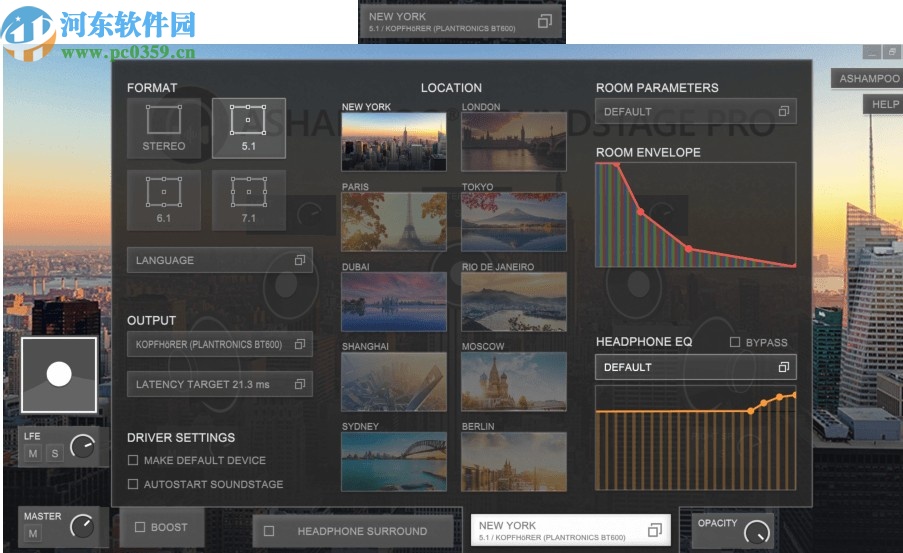Image resolution: width=903 pixels, height=553 pixels.
Task: Select the PARIS location thumbnail
Action: 394,222
